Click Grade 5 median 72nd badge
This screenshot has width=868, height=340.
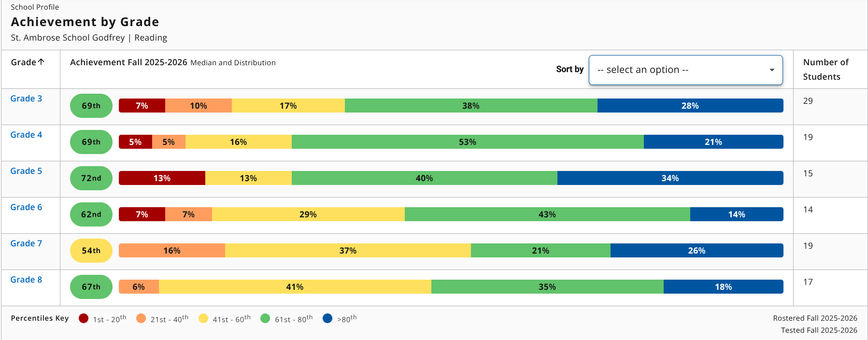91,178
